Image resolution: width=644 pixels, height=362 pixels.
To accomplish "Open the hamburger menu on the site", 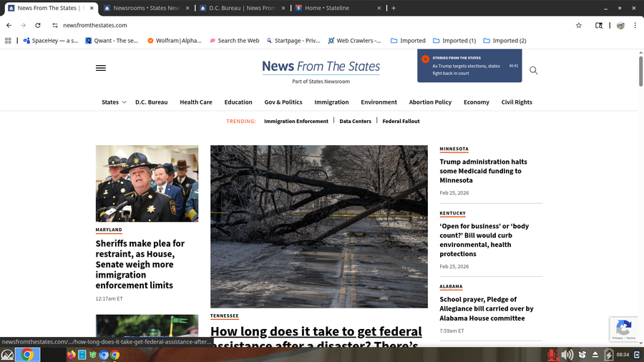I will (x=101, y=68).
